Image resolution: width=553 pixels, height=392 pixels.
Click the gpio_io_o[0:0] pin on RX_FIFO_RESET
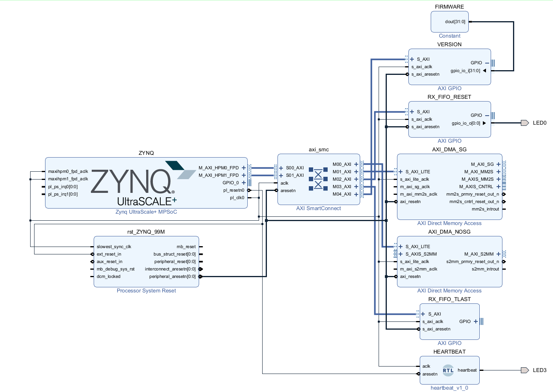click(x=466, y=123)
